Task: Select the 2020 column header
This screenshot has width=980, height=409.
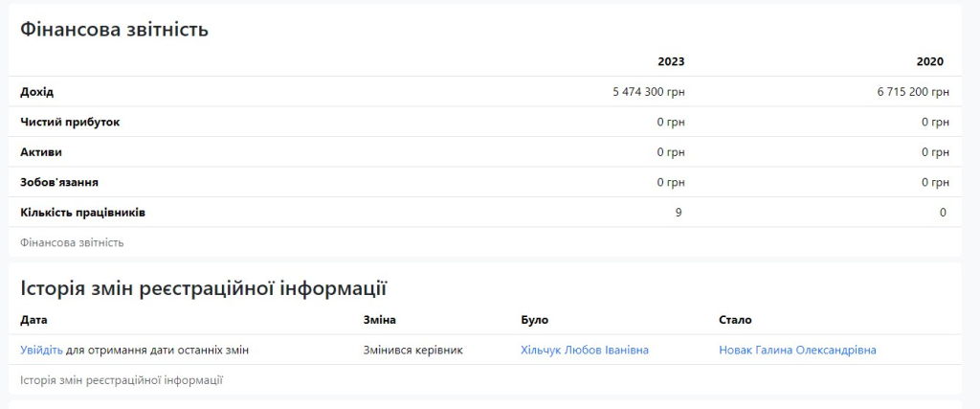Action: 930,62
